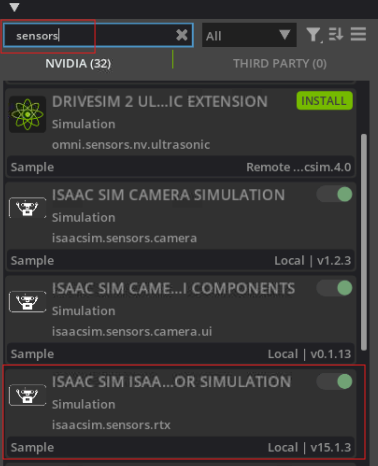
Task: Select the atom icon of the ultrasonic extension
Action: [x=27, y=114]
